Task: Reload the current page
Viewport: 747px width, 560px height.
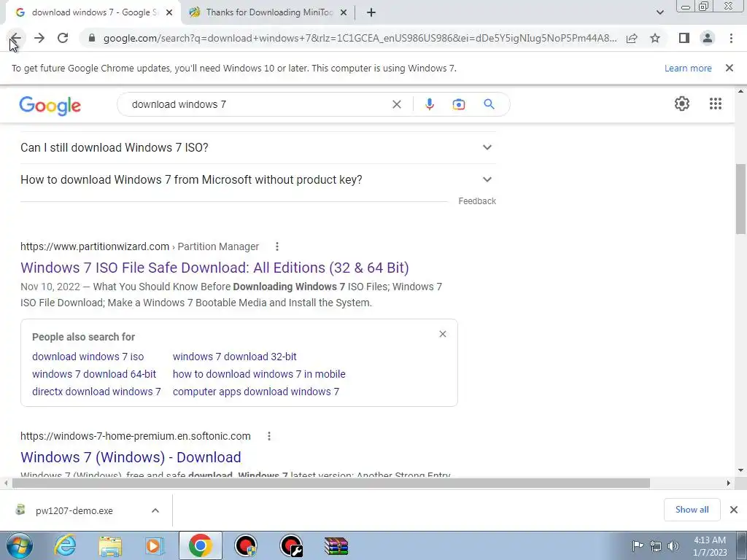Action: [x=63, y=38]
